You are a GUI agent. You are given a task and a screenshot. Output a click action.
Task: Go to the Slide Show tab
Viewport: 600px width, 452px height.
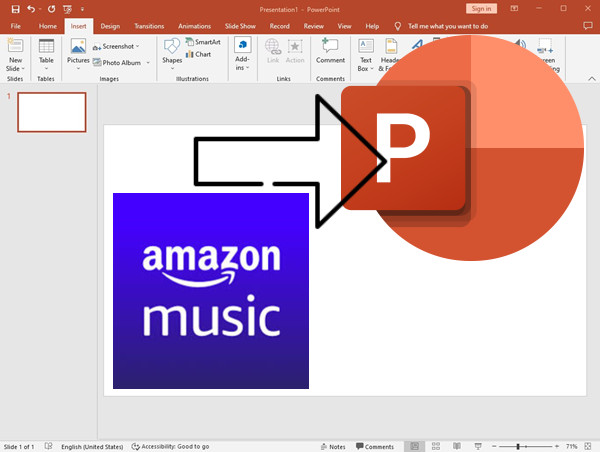(240, 26)
